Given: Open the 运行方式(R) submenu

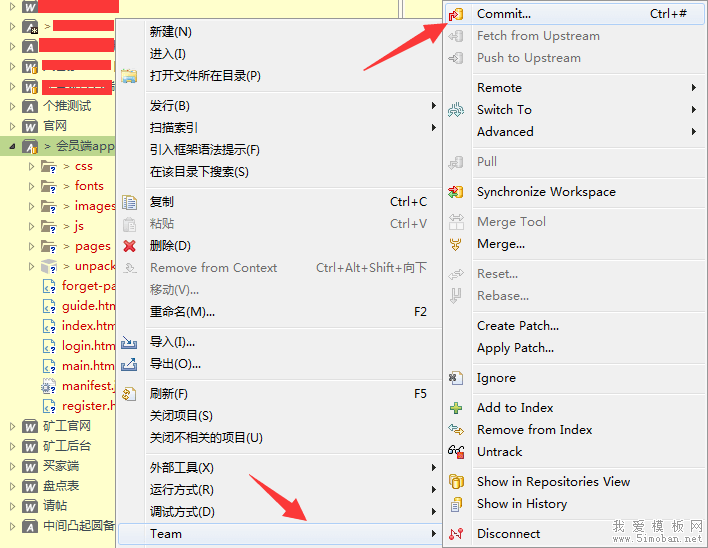Looking at the screenshot, I should (280, 490).
